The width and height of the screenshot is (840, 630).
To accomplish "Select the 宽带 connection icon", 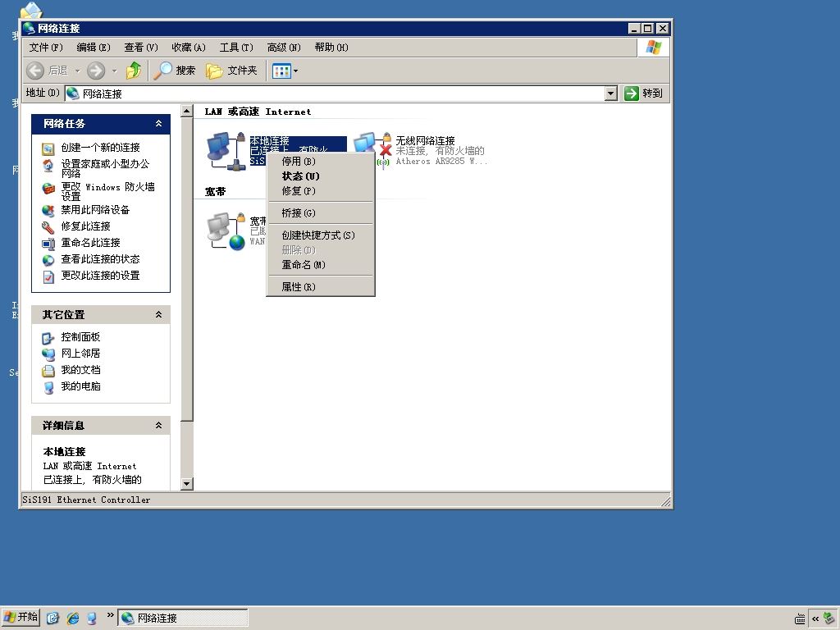I will [x=226, y=231].
